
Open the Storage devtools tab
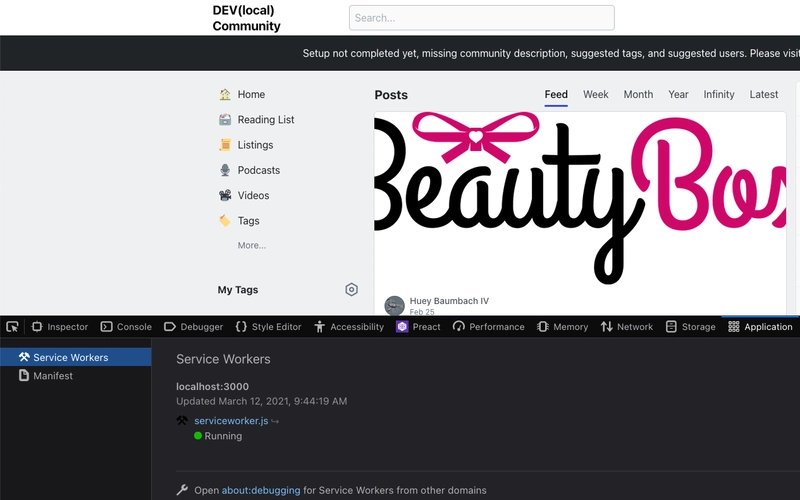691,327
